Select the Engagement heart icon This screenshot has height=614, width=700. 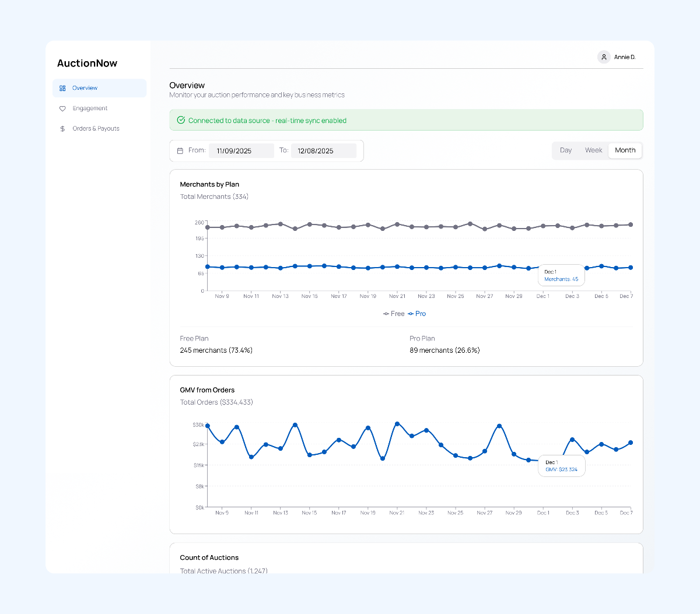coord(62,108)
